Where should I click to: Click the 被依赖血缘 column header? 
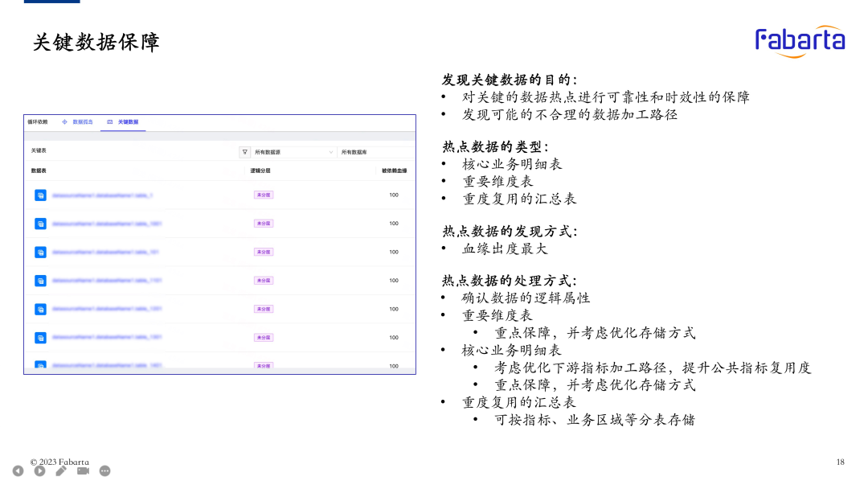(x=394, y=171)
